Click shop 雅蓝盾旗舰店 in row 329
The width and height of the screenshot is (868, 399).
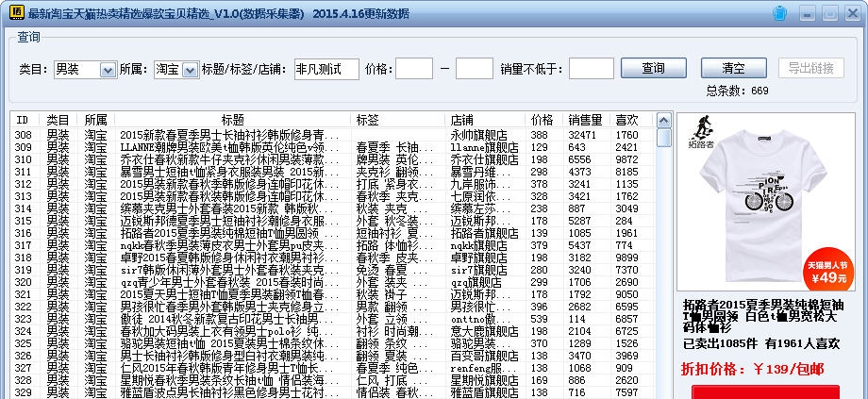[x=484, y=392]
